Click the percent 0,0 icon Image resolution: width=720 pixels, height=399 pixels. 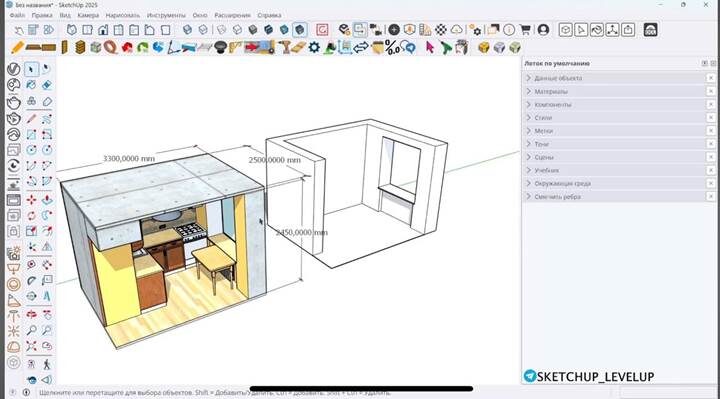pos(392,47)
